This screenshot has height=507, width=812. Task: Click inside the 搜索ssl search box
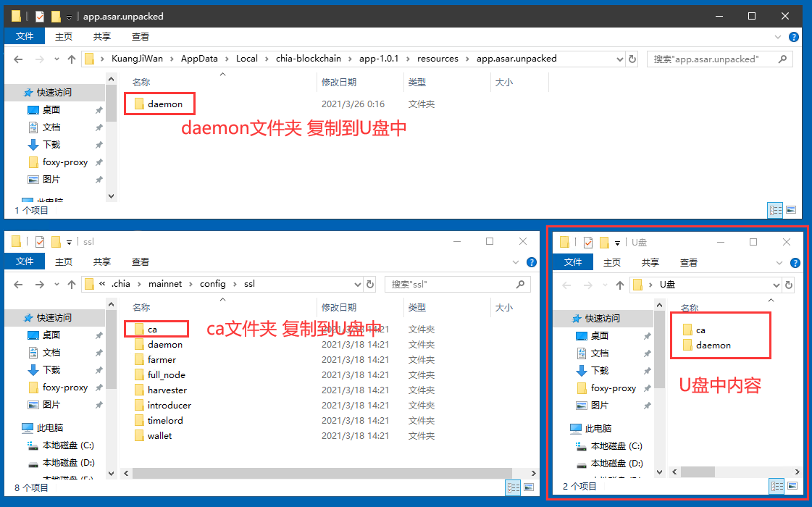pos(456,284)
